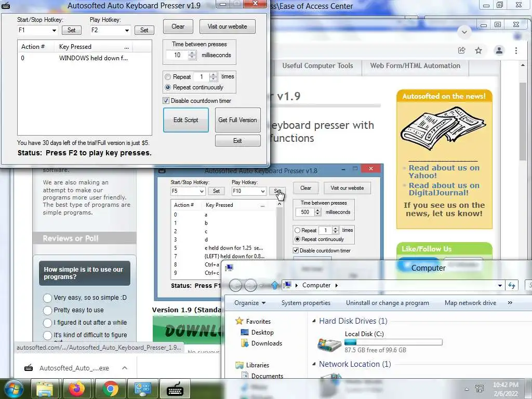Click the Computer arrow in address bar

click(336, 285)
